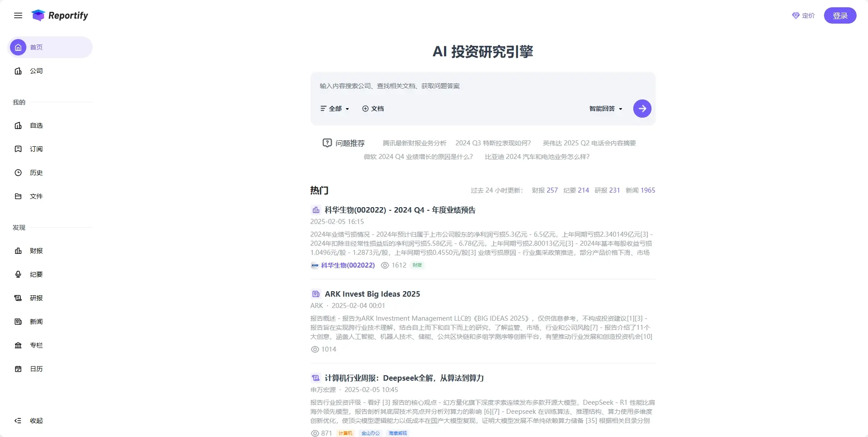Toggle the 文档 filter in search bar
Viewport: 868px width, 437px height.
[372, 108]
